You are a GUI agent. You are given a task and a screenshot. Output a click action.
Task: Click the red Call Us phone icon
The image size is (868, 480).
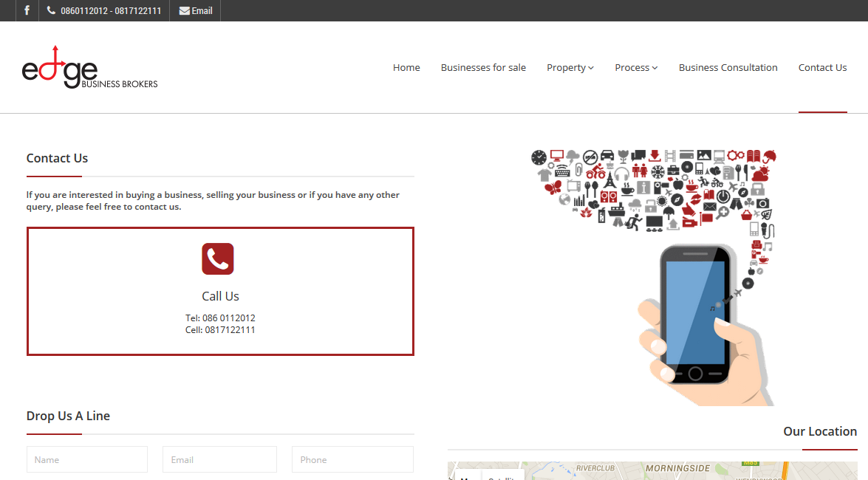click(x=217, y=258)
